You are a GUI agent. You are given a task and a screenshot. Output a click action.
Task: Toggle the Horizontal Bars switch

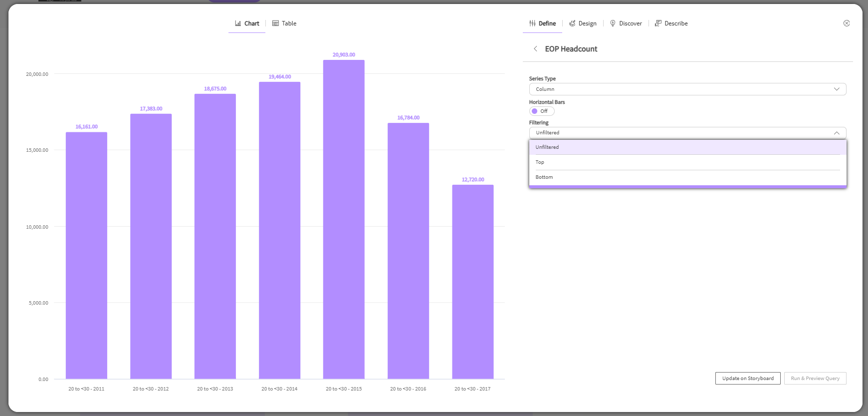(x=541, y=111)
